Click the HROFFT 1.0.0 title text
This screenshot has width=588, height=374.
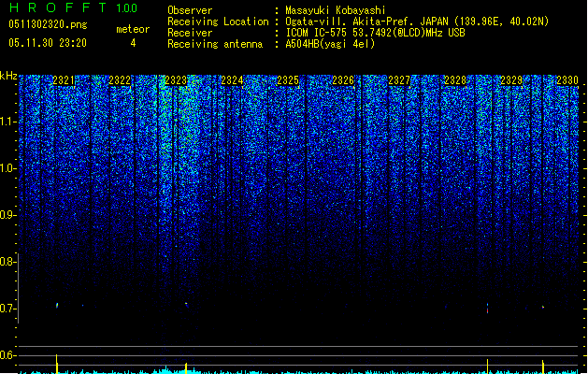[x=74, y=7]
